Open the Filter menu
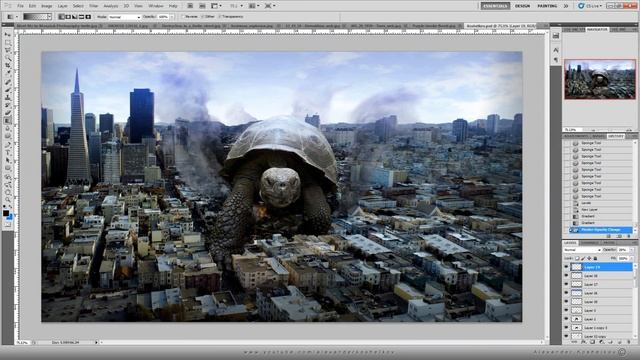Viewport: 640px width, 360px height. (93, 6)
